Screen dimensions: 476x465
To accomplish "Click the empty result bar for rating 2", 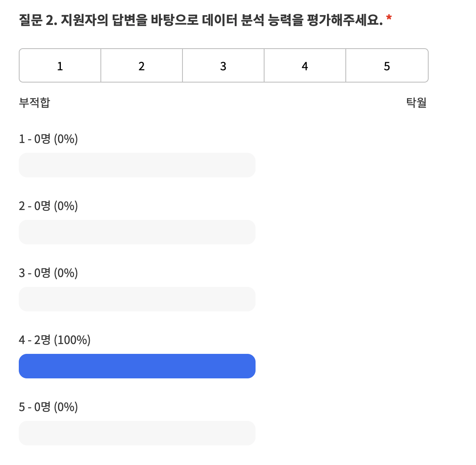I will pyautogui.click(x=137, y=232).
